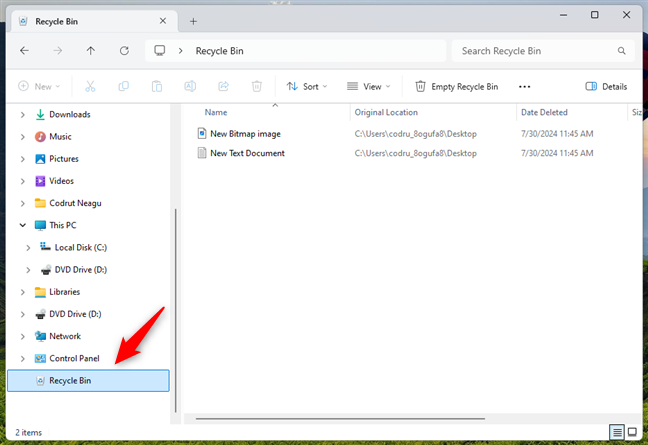Click the navigation pane vertical scrollbar
The width and height of the screenshot is (648, 445).
pos(176,310)
